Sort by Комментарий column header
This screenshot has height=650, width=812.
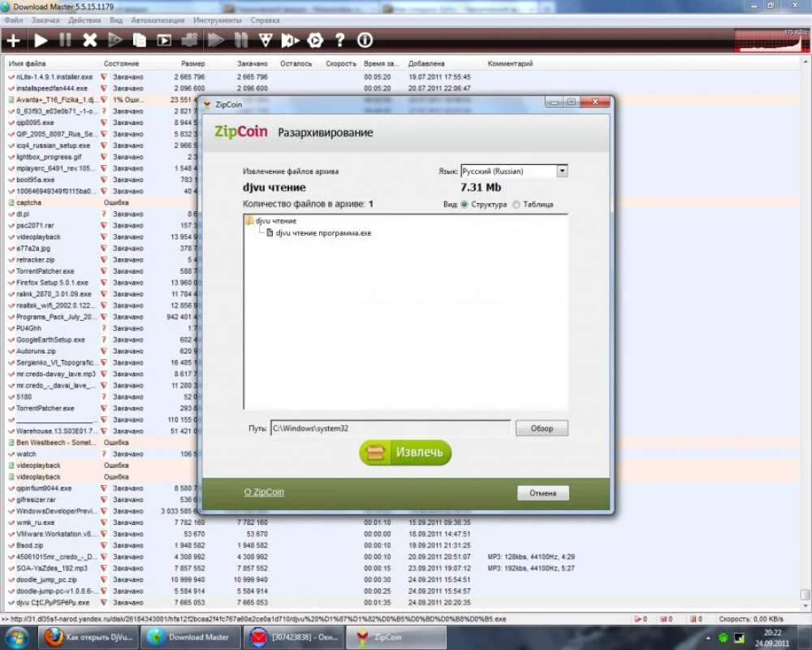click(510, 63)
